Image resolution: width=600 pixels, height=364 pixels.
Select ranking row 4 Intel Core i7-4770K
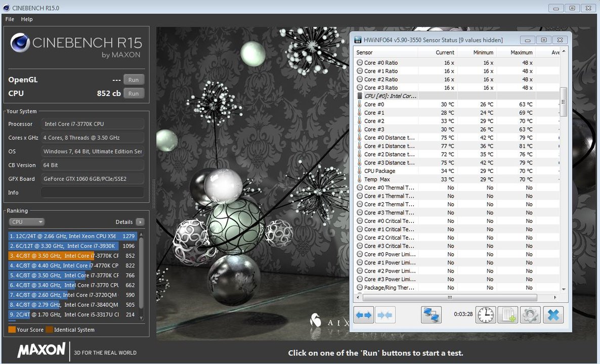tap(73, 265)
